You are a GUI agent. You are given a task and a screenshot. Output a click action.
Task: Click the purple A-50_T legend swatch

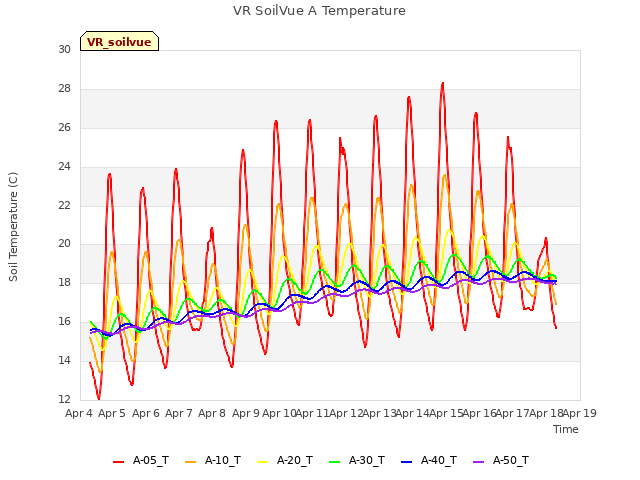click(x=478, y=462)
